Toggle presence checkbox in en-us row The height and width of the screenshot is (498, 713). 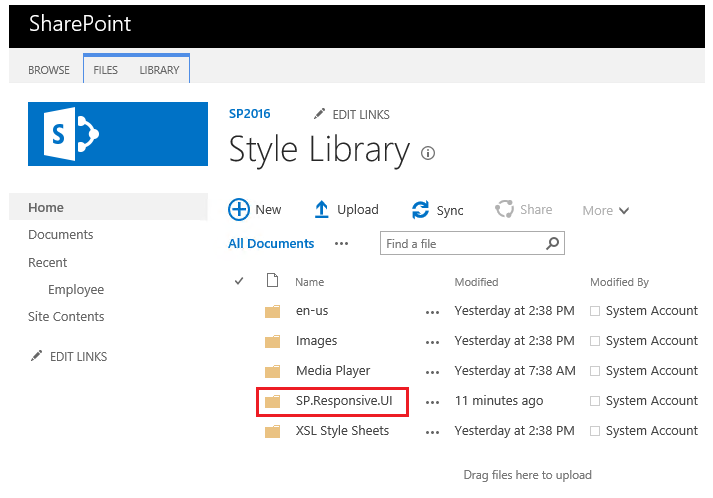click(x=596, y=311)
